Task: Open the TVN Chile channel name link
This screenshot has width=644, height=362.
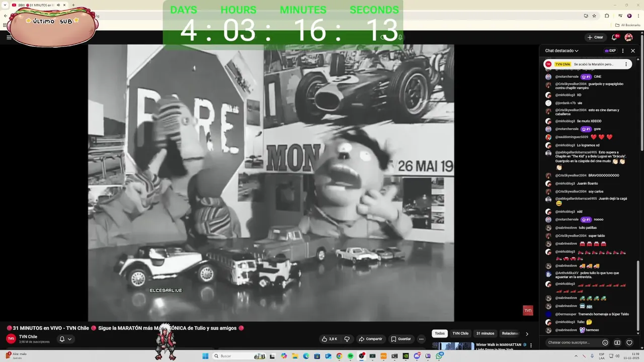Action: coord(28,337)
